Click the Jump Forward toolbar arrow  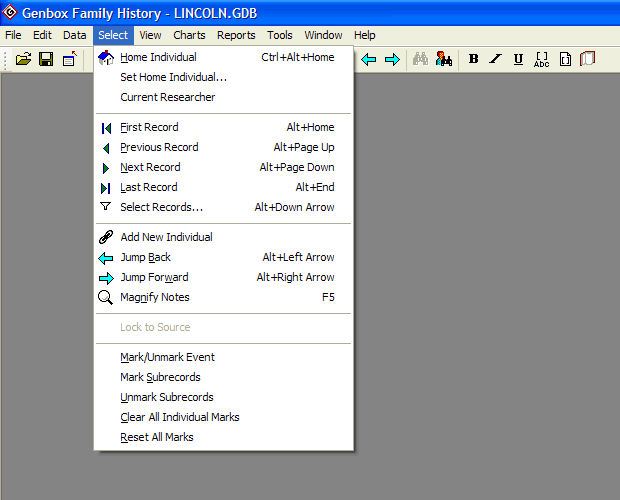coord(392,59)
